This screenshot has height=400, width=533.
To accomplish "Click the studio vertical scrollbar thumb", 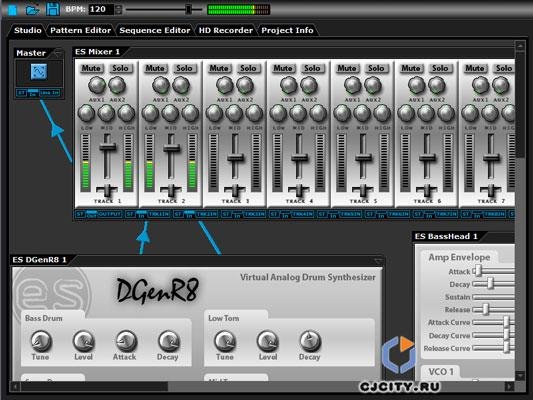I will (520, 104).
